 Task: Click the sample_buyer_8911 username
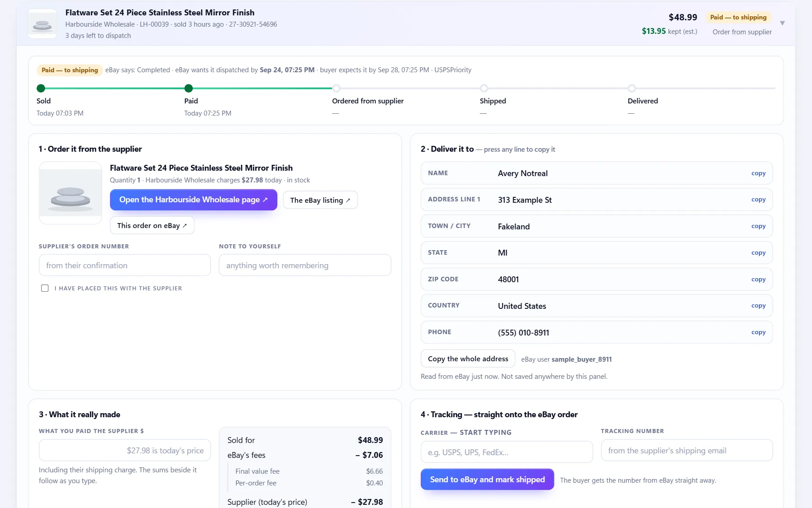click(x=581, y=359)
